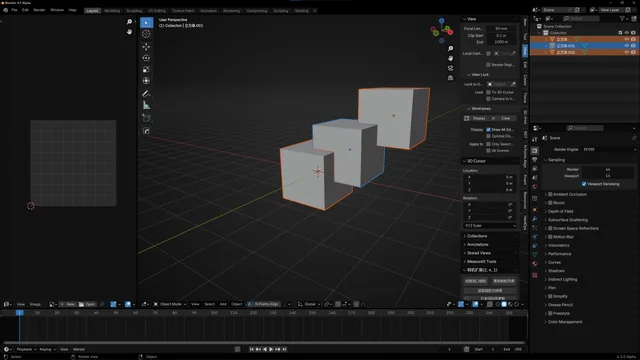
Task: Disable the Viewport Denoising checkbox
Action: pos(584,184)
